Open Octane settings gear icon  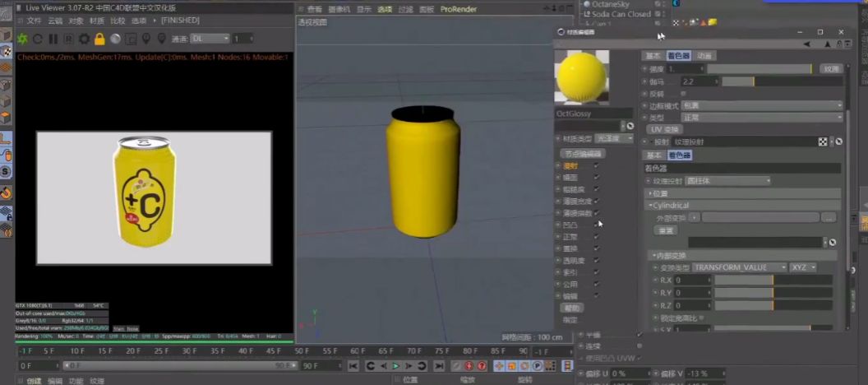click(x=84, y=39)
